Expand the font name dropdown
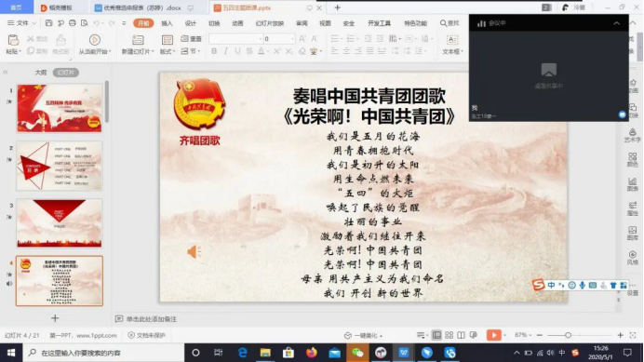The width and height of the screenshot is (644, 362). (261, 39)
